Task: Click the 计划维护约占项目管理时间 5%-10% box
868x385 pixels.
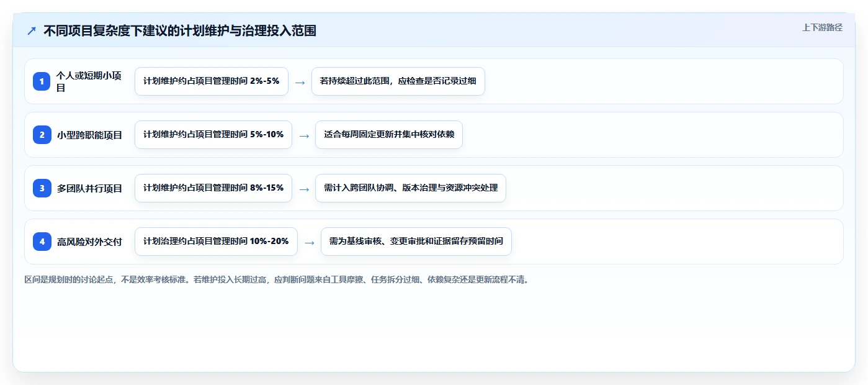Action: coord(213,135)
